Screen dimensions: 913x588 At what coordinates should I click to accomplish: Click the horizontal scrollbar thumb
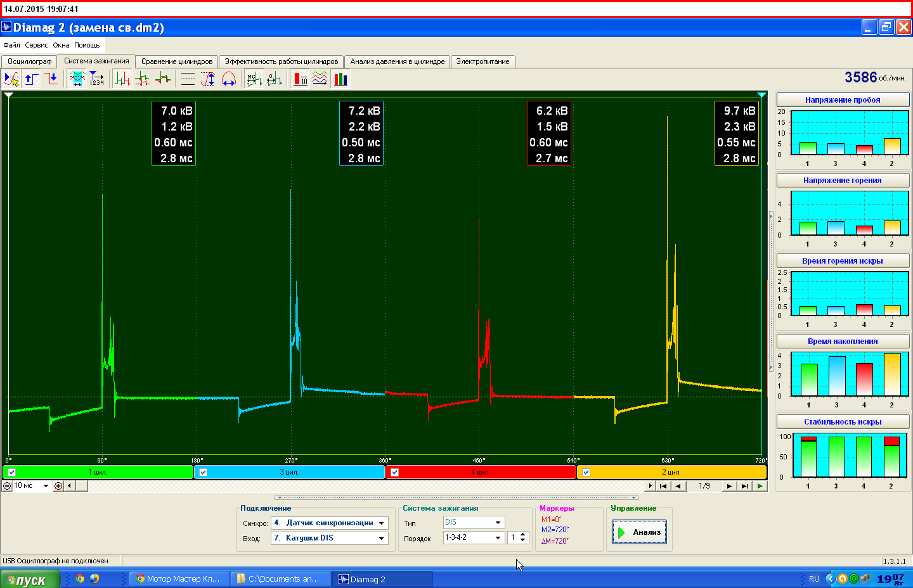click(81, 486)
